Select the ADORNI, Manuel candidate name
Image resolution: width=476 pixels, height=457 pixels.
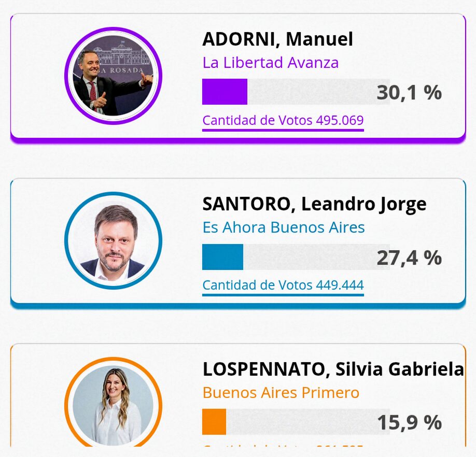[x=278, y=39]
